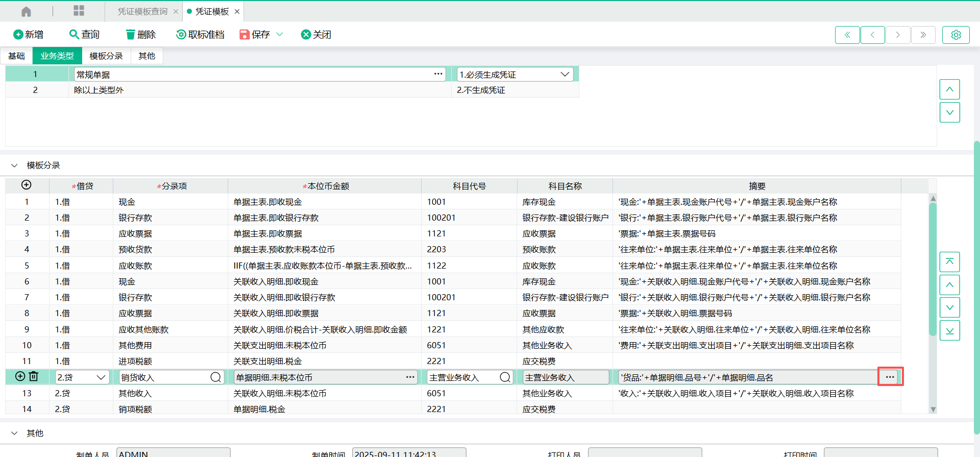Select the 应收其他账款 entry cell

[x=170, y=330]
